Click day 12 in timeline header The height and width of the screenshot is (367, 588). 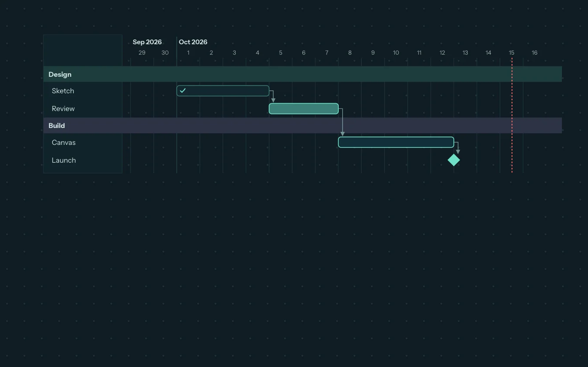click(x=442, y=53)
